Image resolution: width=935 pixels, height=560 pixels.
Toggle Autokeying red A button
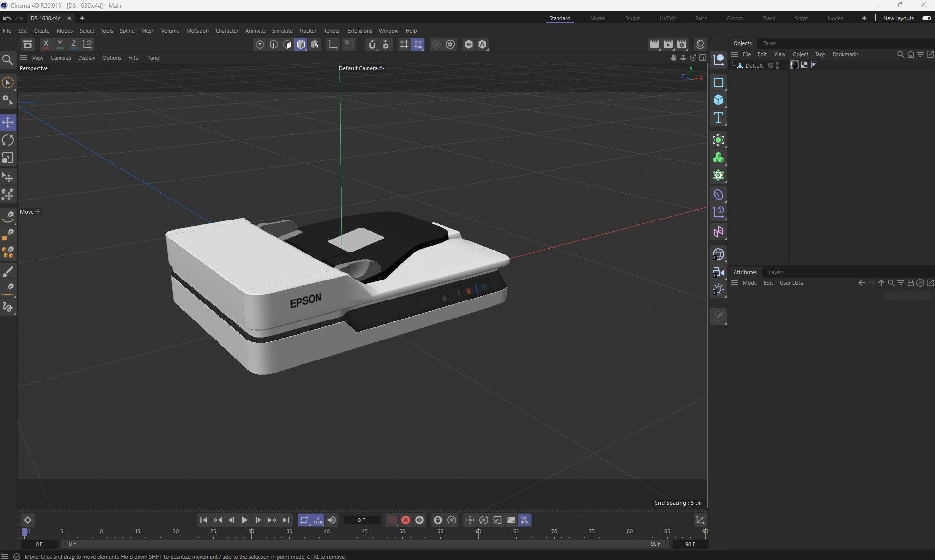[x=406, y=520]
